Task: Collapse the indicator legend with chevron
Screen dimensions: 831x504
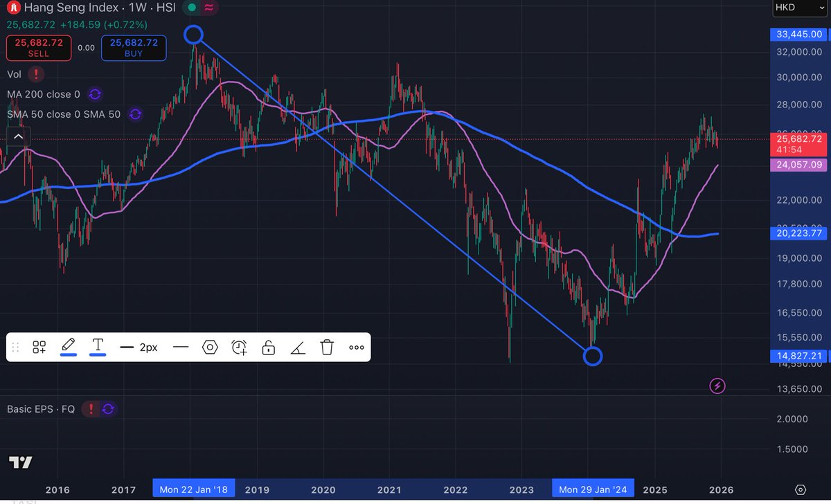Action: 17,137
